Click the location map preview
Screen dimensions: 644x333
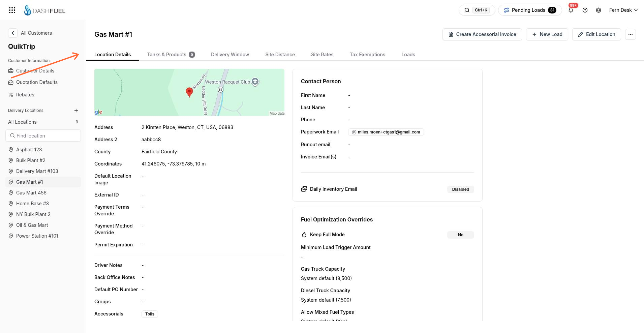coord(189,92)
